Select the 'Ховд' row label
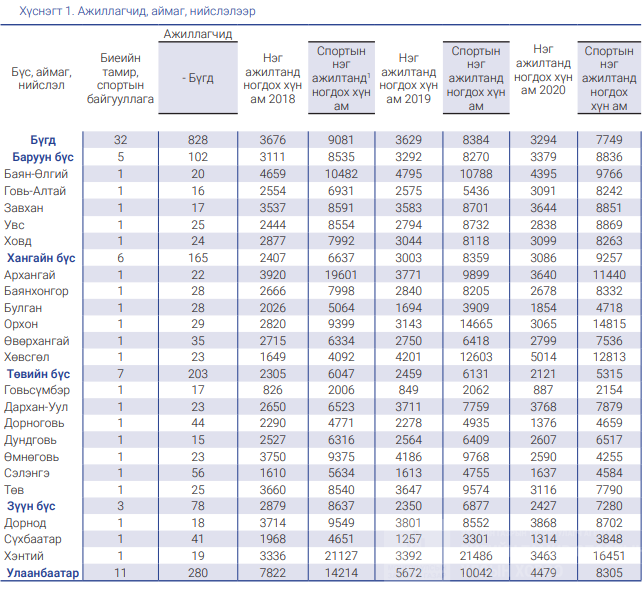The image size is (644, 605). coord(18,241)
